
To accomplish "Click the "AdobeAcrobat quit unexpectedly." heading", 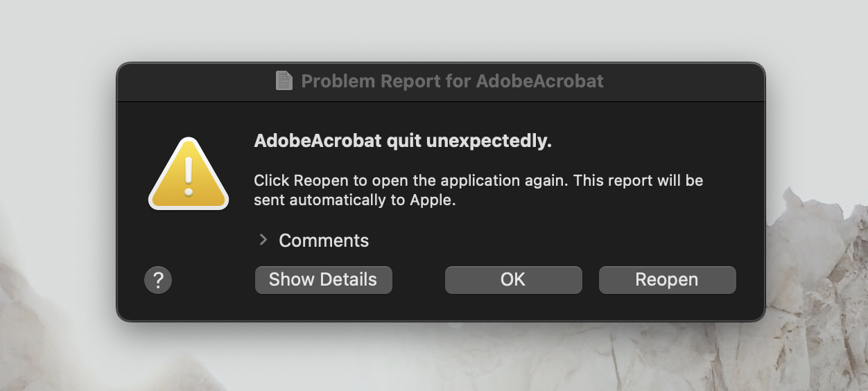I will coord(403,141).
